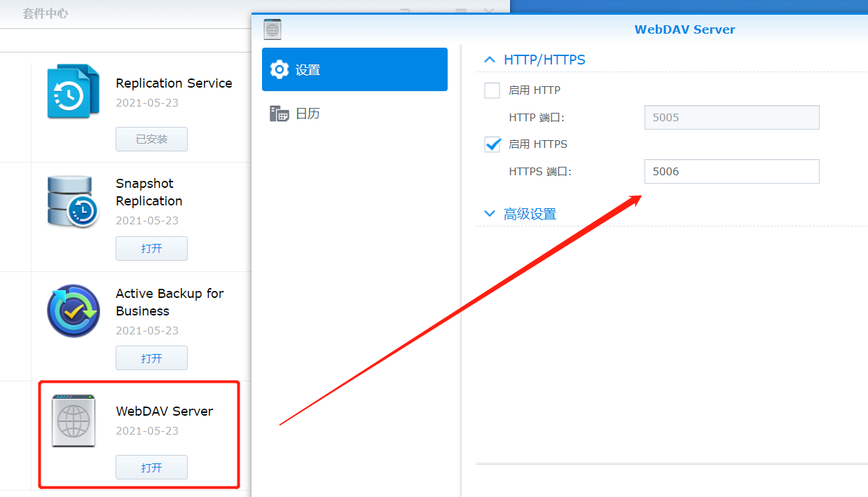The height and width of the screenshot is (497, 868).
Task: Click 打开 button under Snapshot Replication
Action: pyautogui.click(x=151, y=248)
